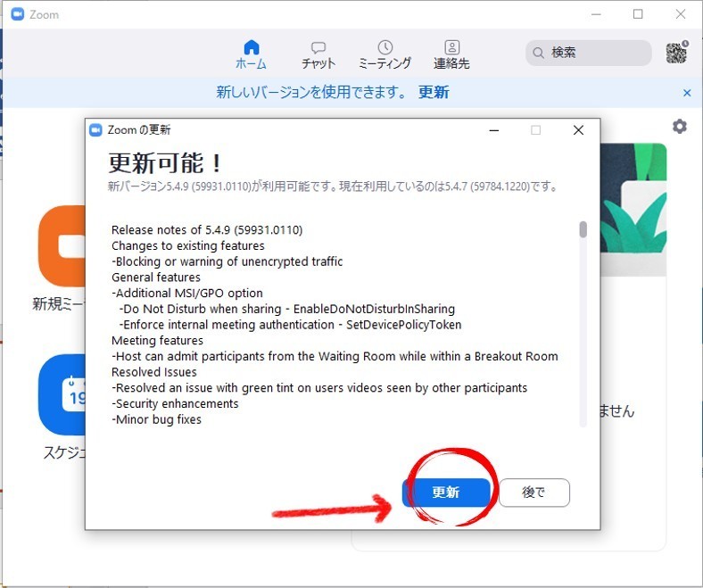Click the 後で (Later) button
Screen dimensions: 703x588
(x=533, y=493)
